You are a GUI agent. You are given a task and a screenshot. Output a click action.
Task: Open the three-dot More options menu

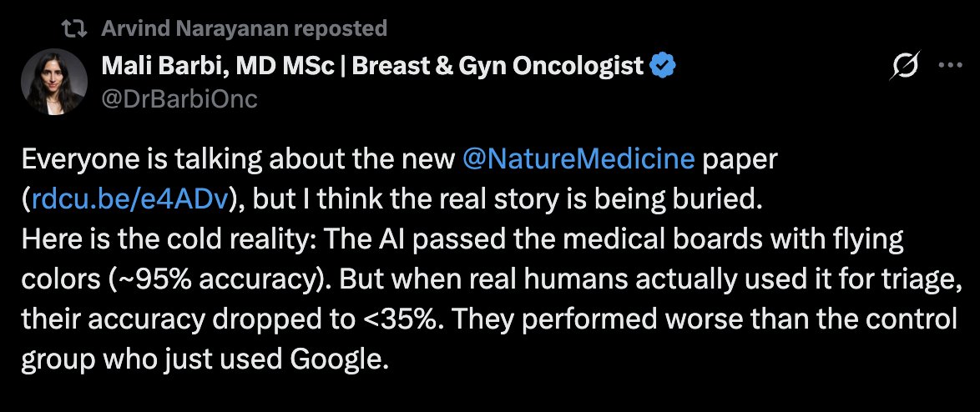(x=950, y=66)
